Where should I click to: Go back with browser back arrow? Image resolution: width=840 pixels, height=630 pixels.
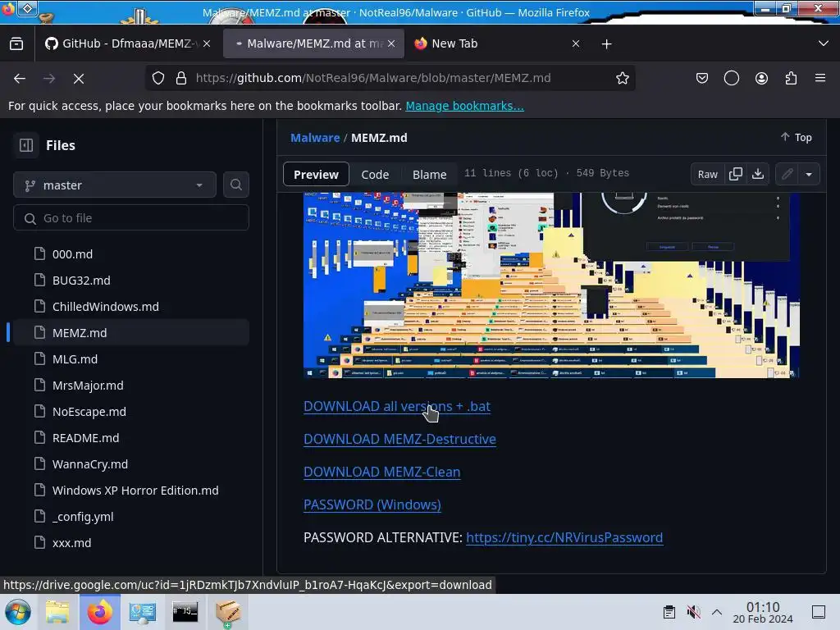pyautogui.click(x=20, y=78)
